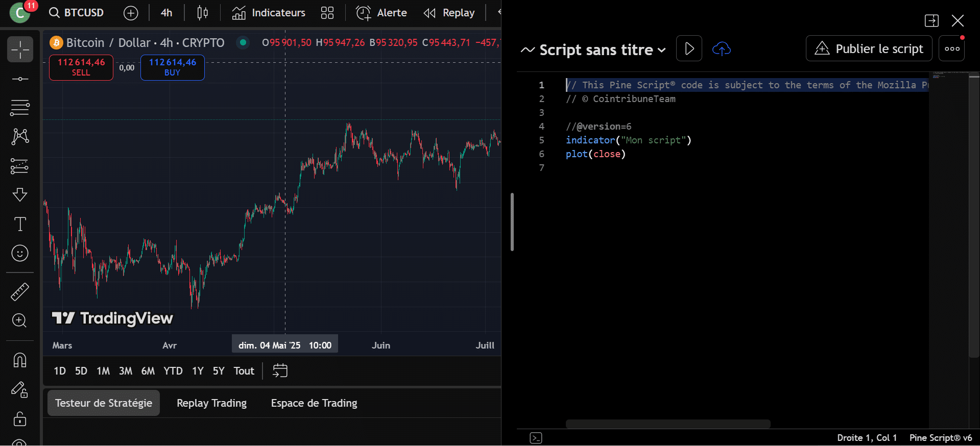Open the Espace de Trading tab
Image resolution: width=980 pixels, height=446 pixels.
click(x=314, y=403)
